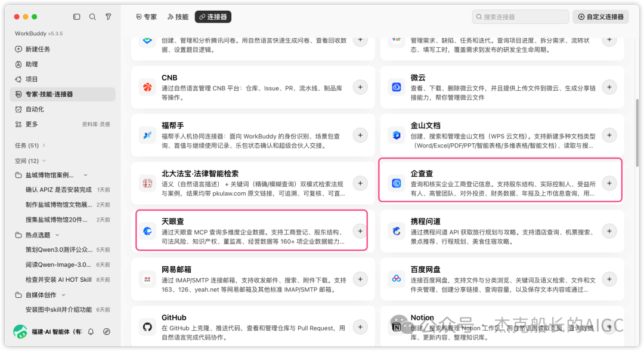Click the 企查查 logo icon
Viewport: 644px width, 351px height.
397,183
